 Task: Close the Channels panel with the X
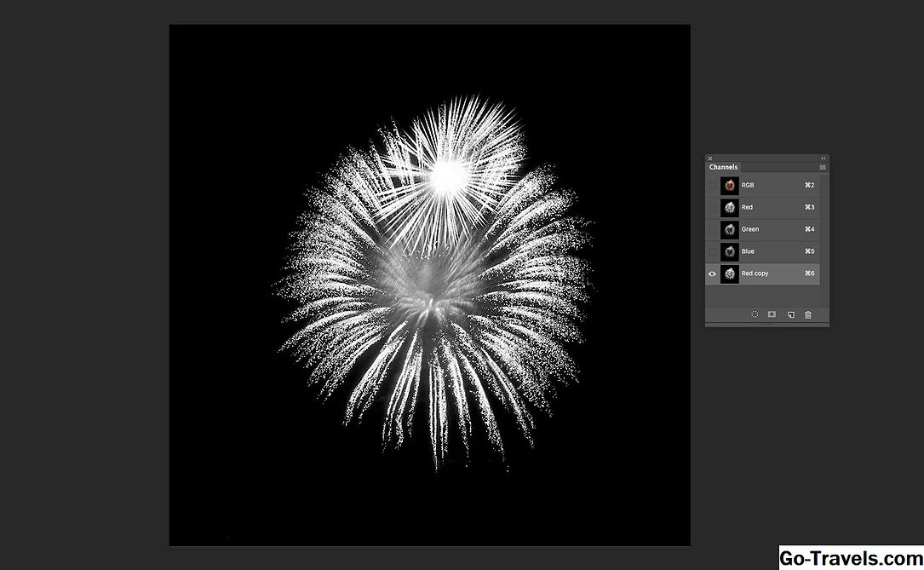(710, 158)
